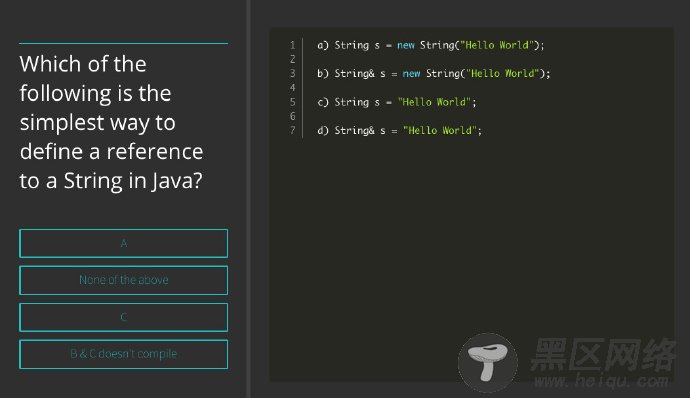Select answer option A
Screen dimensions: 690x398
point(124,243)
